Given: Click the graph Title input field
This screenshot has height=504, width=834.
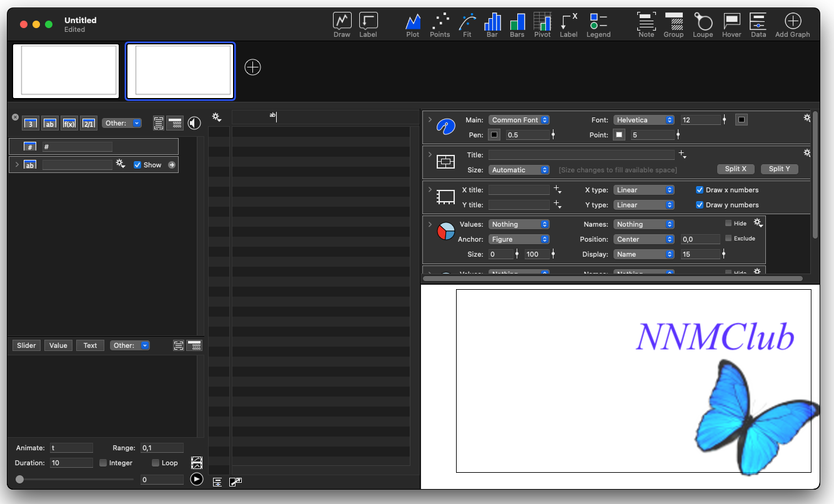Looking at the screenshot, I should (581, 155).
